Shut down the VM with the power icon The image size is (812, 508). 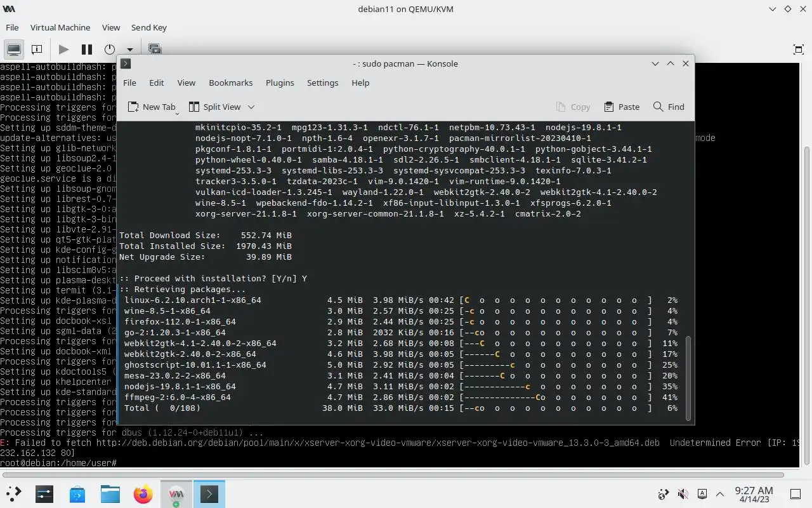pos(110,49)
